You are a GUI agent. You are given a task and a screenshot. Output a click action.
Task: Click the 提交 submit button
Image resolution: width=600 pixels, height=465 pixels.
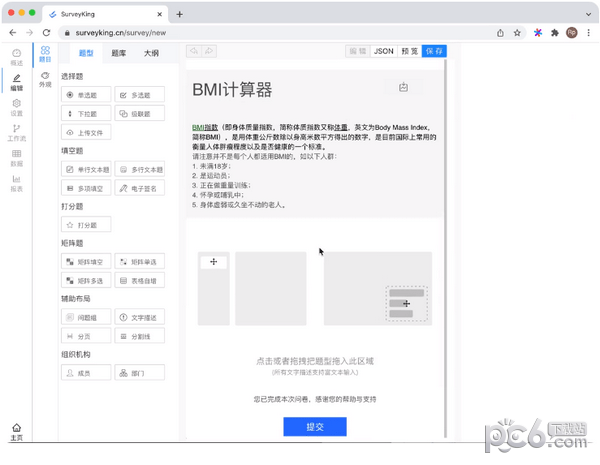(315, 426)
